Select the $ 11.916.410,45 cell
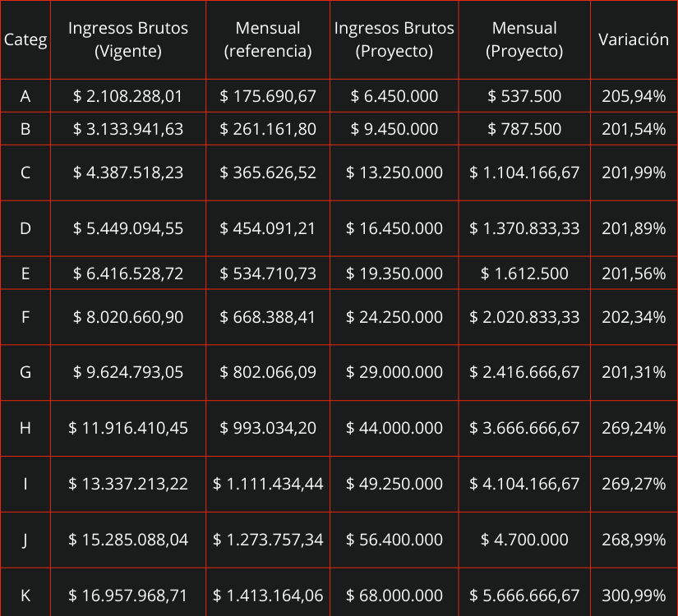 (x=128, y=428)
